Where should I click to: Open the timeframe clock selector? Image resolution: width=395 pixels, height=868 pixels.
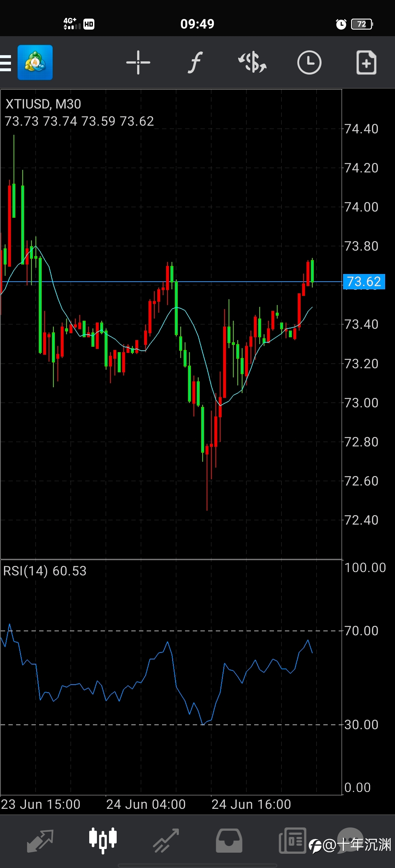tap(309, 62)
